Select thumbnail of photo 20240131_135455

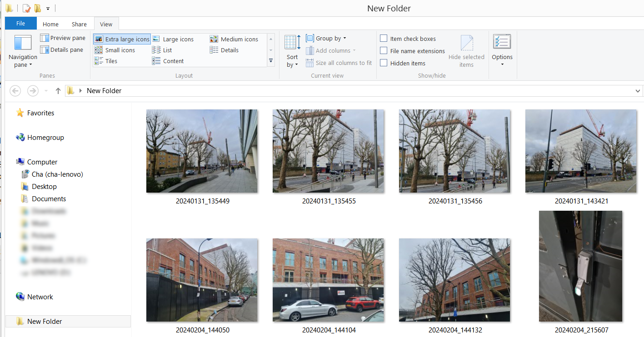[328, 151]
